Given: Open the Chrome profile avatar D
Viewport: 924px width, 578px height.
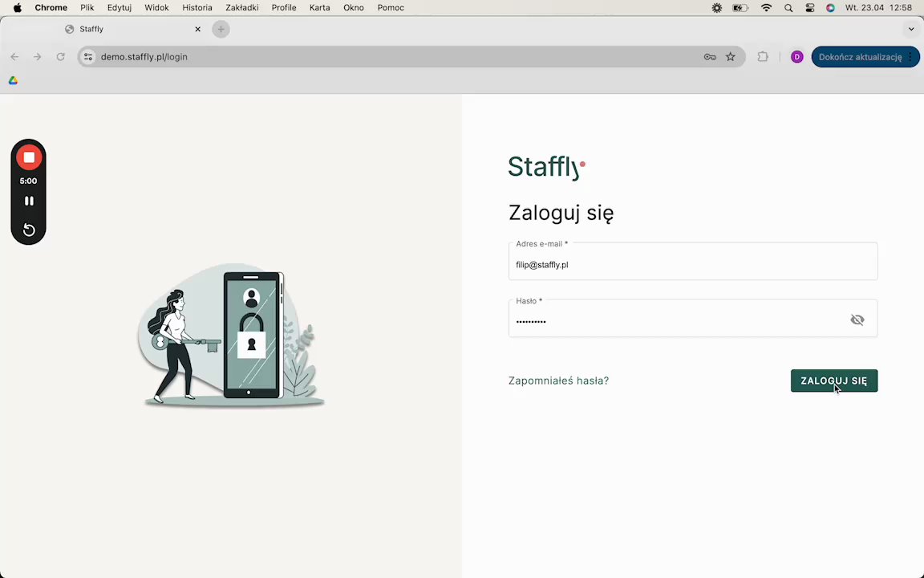Looking at the screenshot, I should pos(796,57).
